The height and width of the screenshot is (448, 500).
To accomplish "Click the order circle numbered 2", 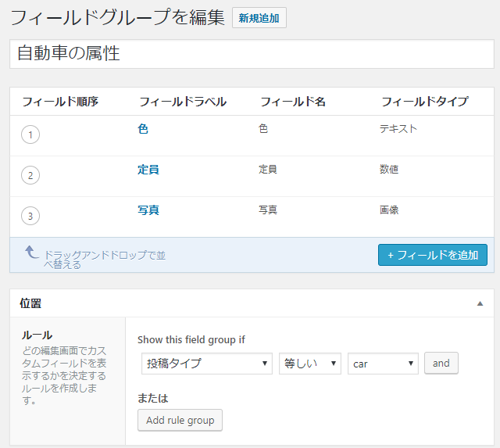I will [x=30, y=175].
